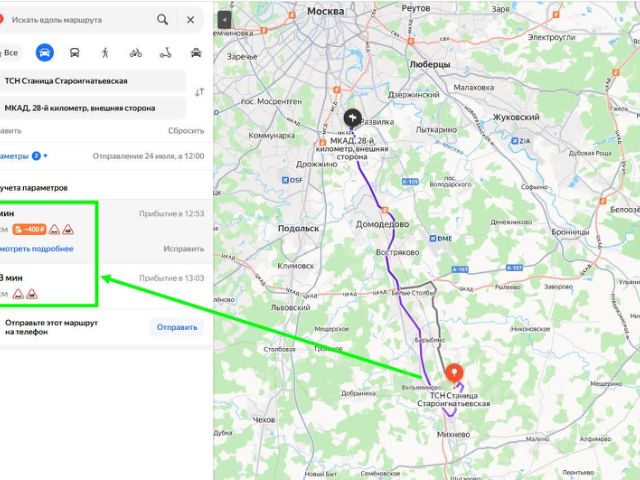Image resolution: width=640 pixels, height=480 pixels.
Task: Click Отправить to send route to phone
Action: (x=177, y=327)
